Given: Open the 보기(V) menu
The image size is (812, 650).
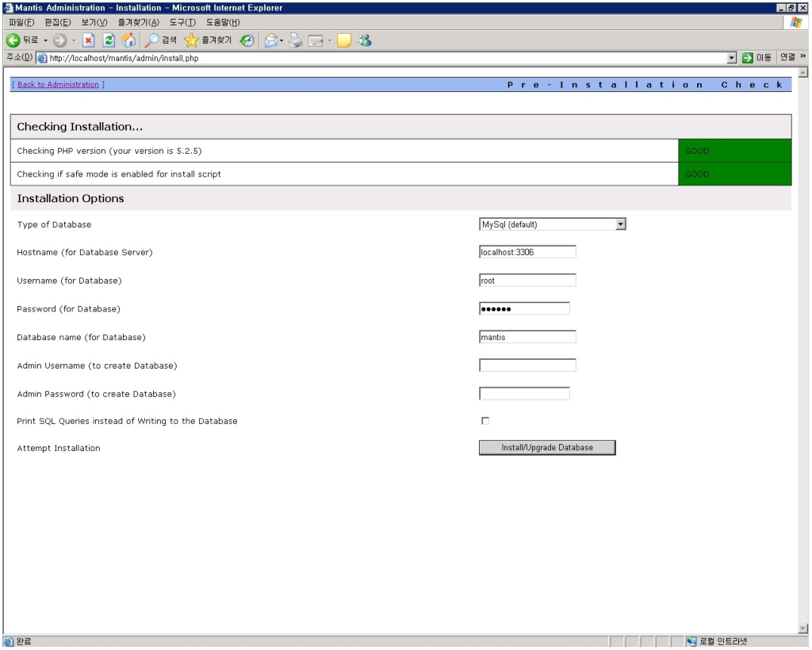Looking at the screenshot, I should pos(94,22).
